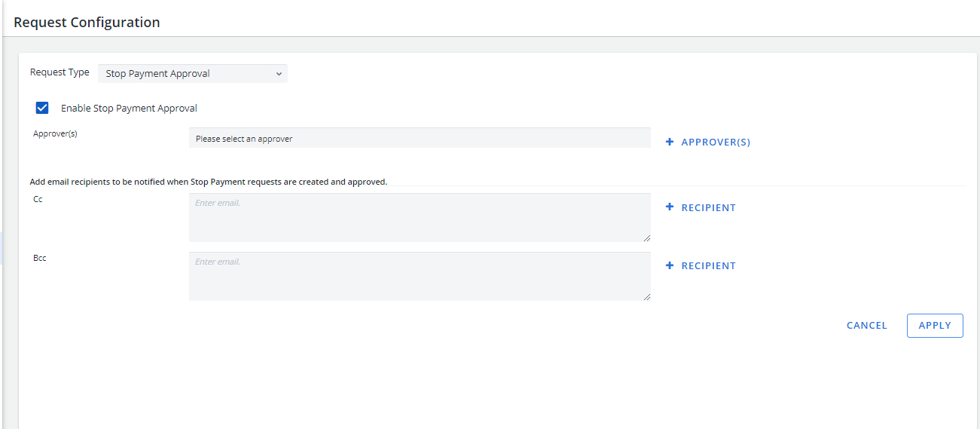Click the Approver(s) field label
The height and width of the screenshot is (429, 980).
55,133
